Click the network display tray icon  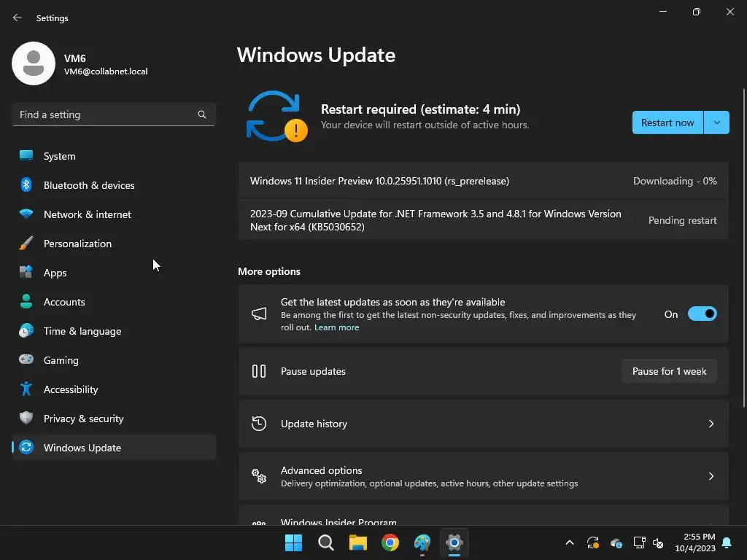click(639, 542)
